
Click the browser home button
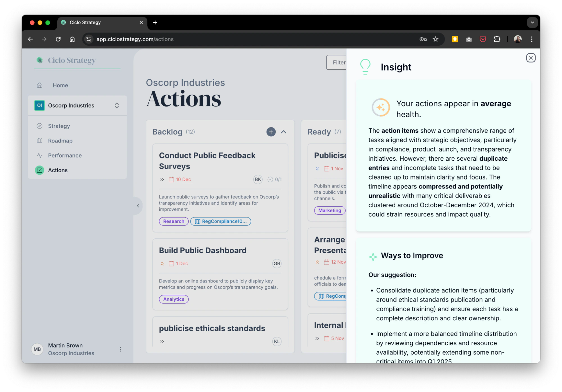click(72, 39)
